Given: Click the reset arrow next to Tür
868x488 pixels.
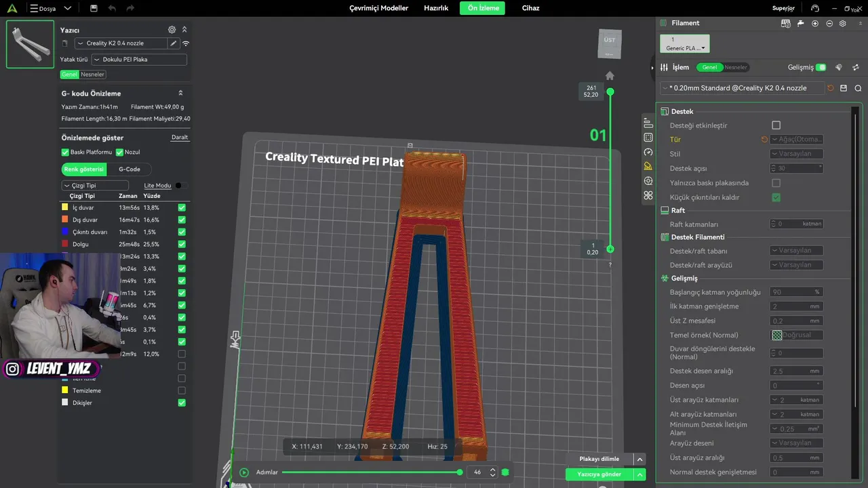Looking at the screenshot, I should pyautogui.click(x=764, y=140).
